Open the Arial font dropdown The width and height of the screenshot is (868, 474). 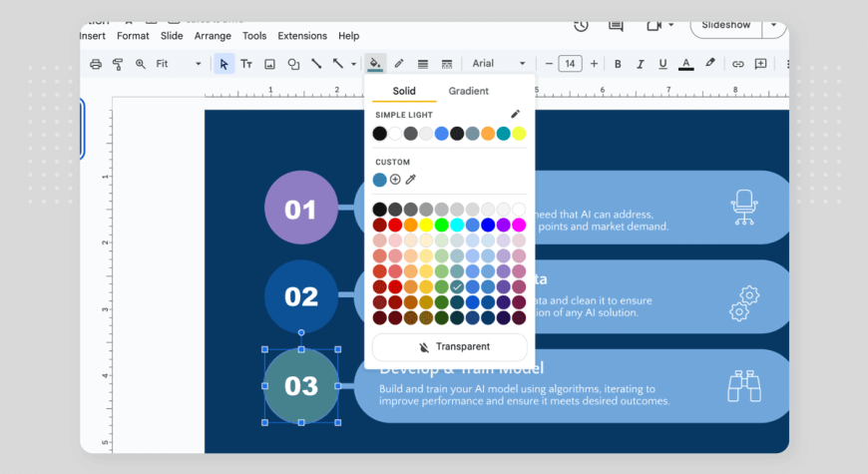[x=498, y=64]
